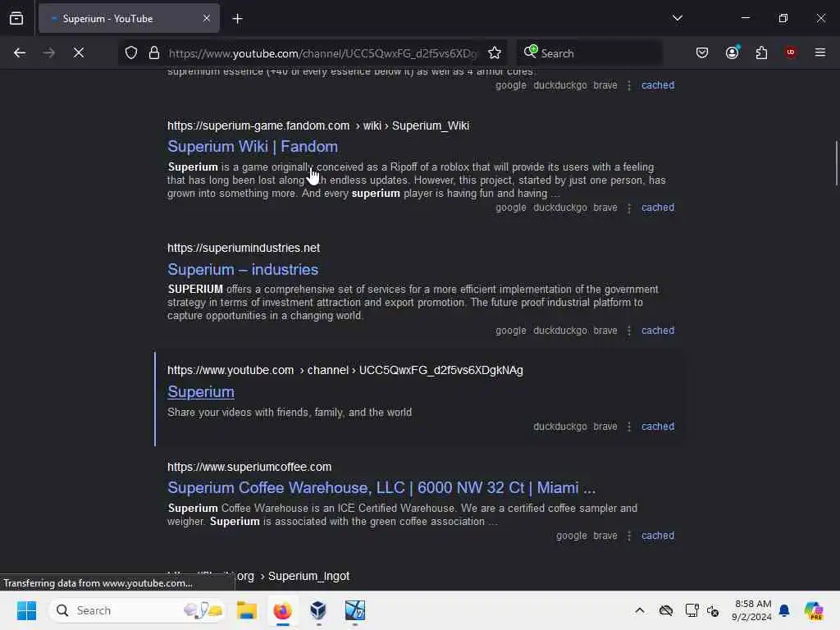The height and width of the screenshot is (630, 840).
Task: Click the superium-game.fandom.com URL text
Action: pyautogui.click(x=258, y=126)
